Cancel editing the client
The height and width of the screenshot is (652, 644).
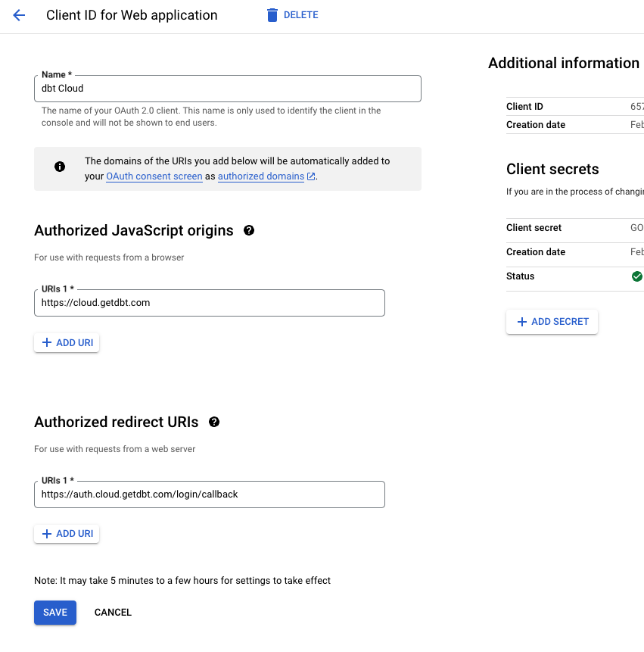tap(112, 612)
